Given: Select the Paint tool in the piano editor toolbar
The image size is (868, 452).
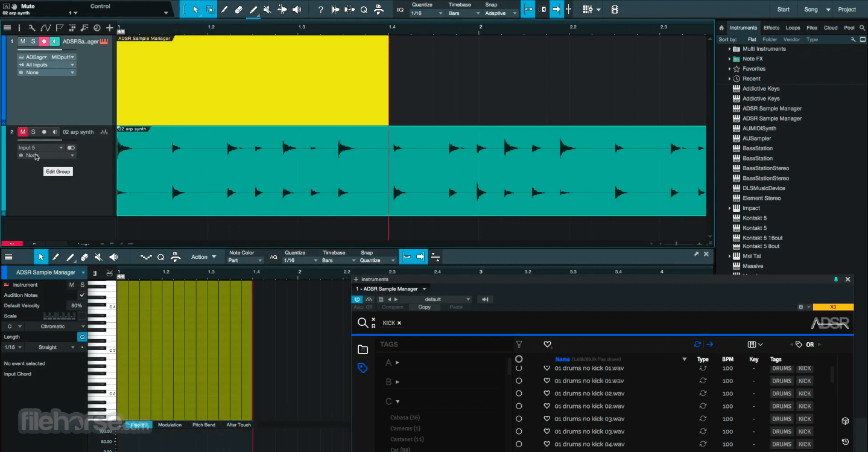Looking at the screenshot, I should click(x=70, y=257).
